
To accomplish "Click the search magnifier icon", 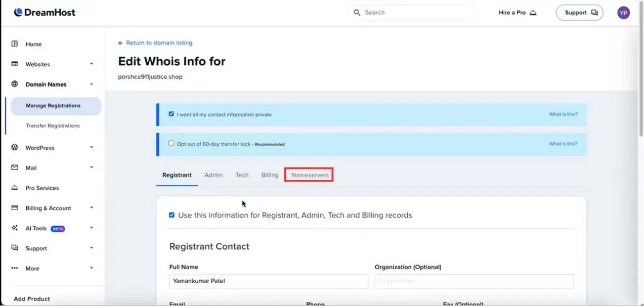I will point(357,13).
